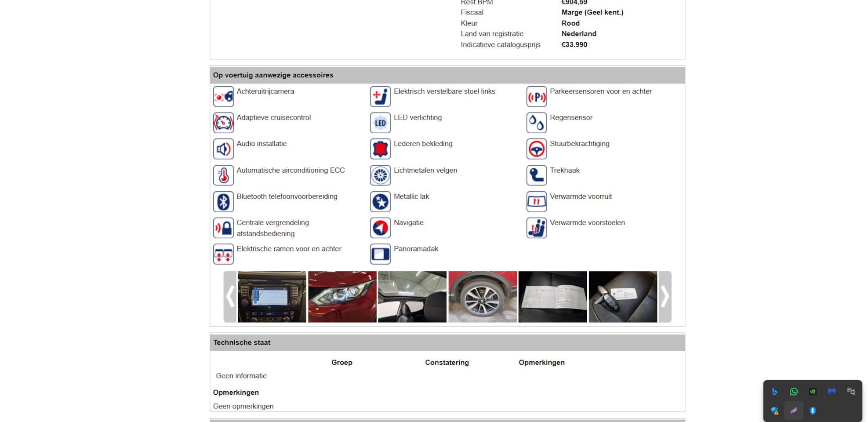The height and width of the screenshot is (422, 868).
Task: Click the Verwarmde voorstoelen icon
Action: pos(536,228)
